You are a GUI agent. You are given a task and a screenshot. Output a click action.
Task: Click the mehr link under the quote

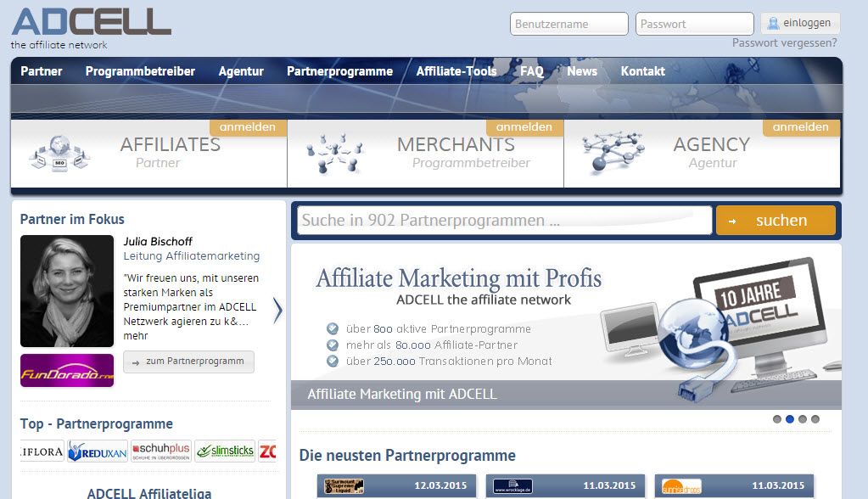click(136, 335)
